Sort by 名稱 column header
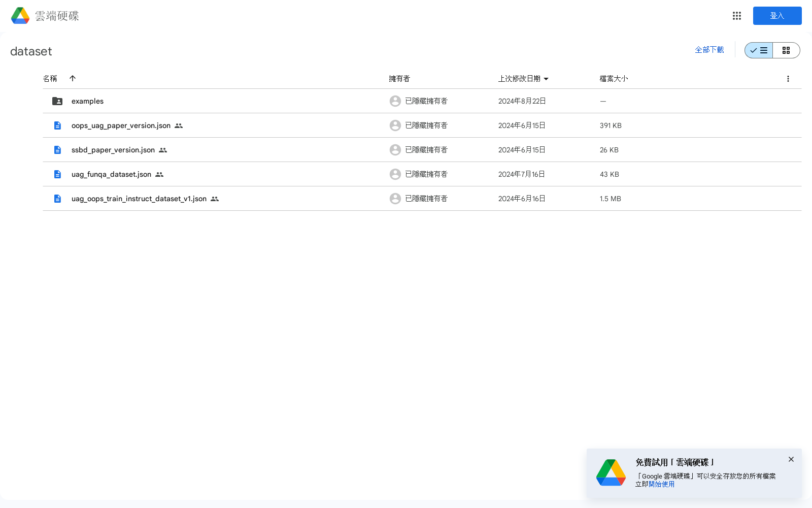 [50, 78]
